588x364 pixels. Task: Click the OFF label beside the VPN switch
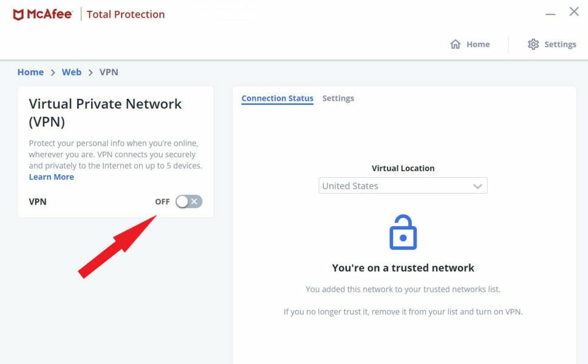click(162, 201)
